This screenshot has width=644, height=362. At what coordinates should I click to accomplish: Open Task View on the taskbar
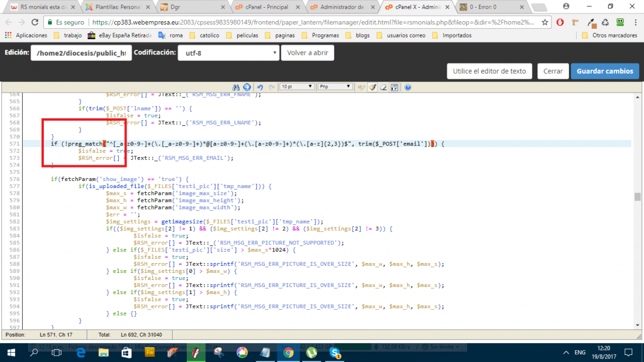click(x=57, y=353)
